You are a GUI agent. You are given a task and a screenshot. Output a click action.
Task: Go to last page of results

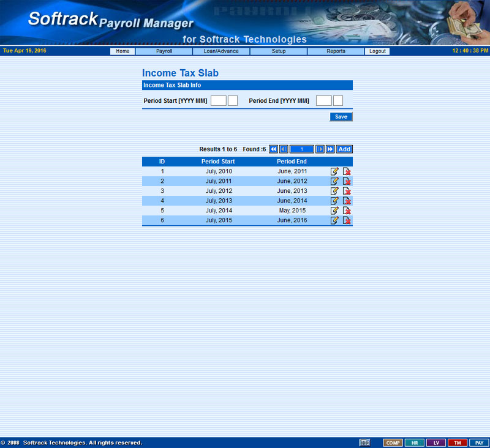pos(330,149)
